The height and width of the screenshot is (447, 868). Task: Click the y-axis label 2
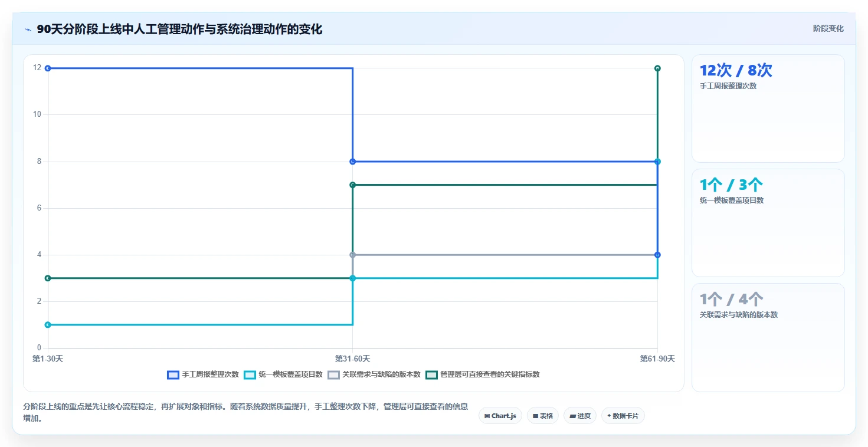(x=39, y=301)
